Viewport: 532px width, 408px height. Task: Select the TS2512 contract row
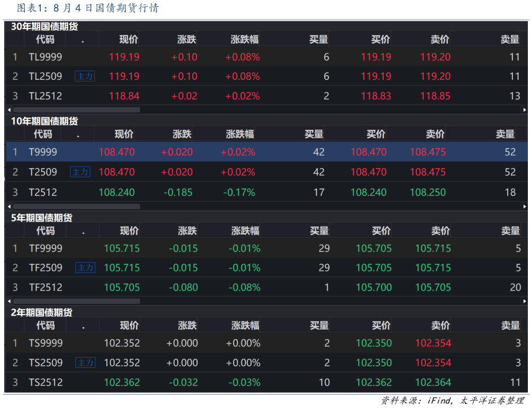pyautogui.click(x=258, y=382)
